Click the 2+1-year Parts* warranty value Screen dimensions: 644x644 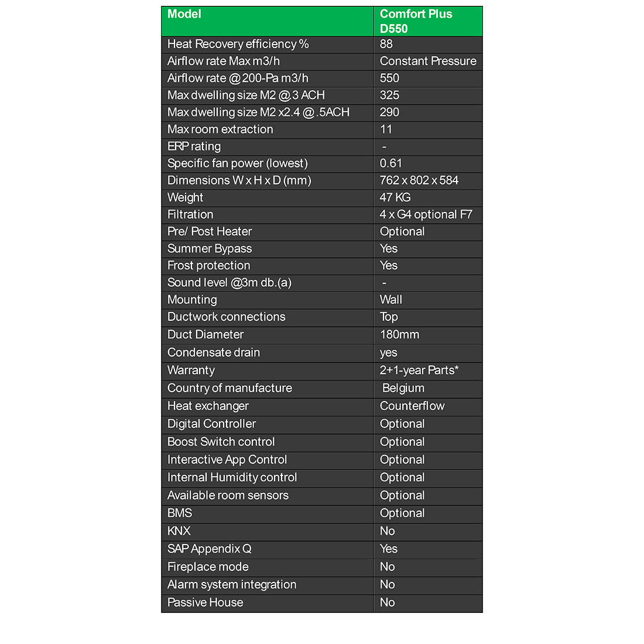pyautogui.click(x=419, y=370)
